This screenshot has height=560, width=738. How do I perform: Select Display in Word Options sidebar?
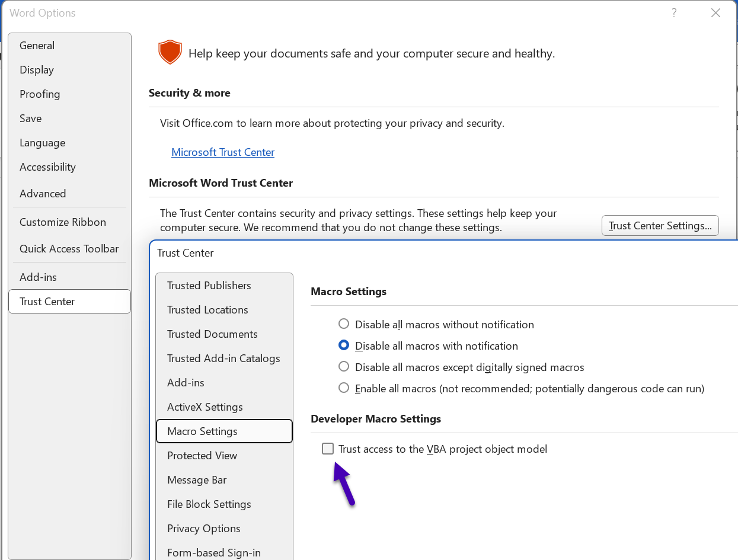[x=70, y=70]
